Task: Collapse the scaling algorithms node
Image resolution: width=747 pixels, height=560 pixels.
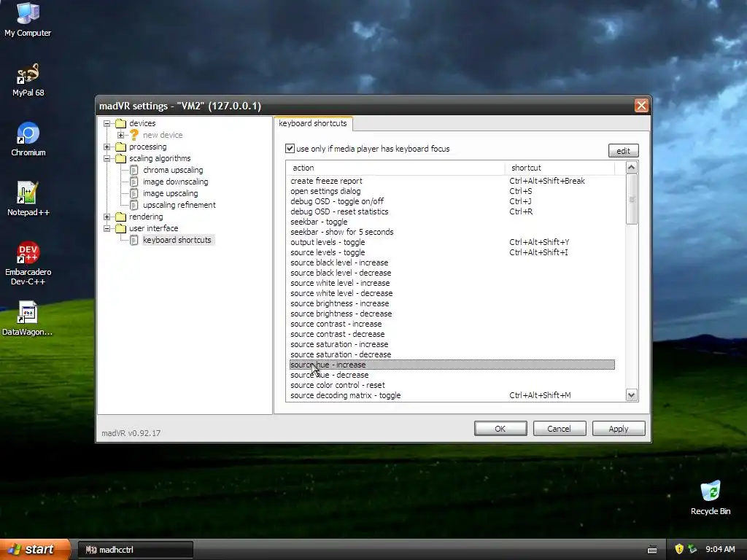Action: coord(107,158)
